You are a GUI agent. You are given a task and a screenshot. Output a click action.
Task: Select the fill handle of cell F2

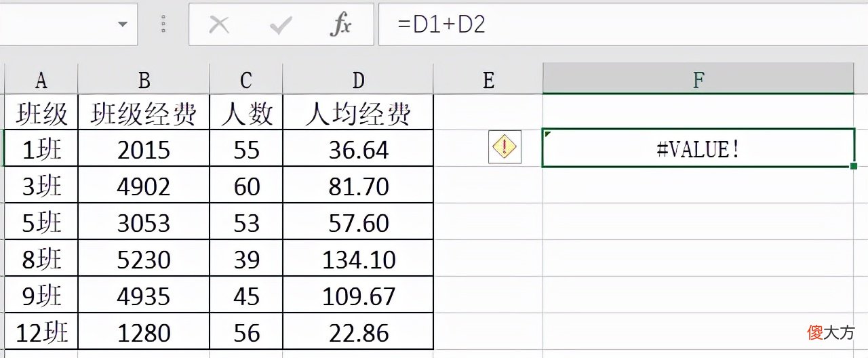tap(853, 166)
